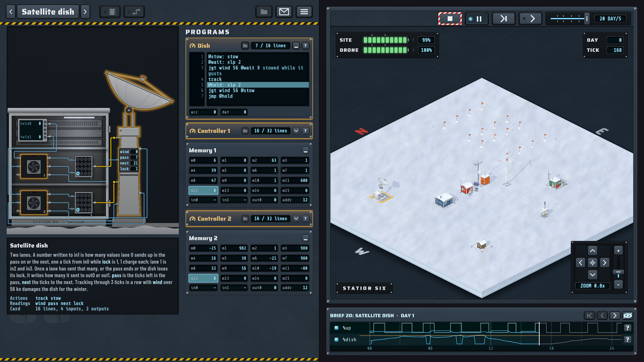Open the Controller 1 program folder
The width and height of the screenshot is (644, 362).
tap(245, 131)
